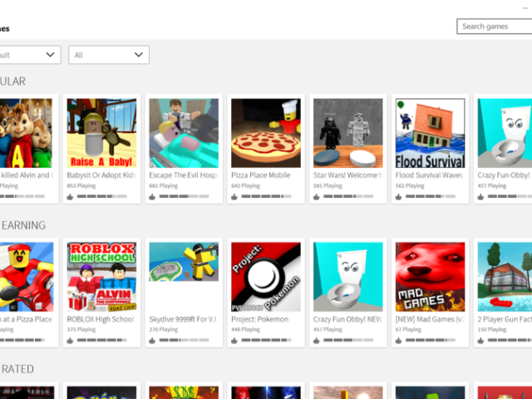
Task: Click the Star Wars! Welcome title
Action: [347, 175]
